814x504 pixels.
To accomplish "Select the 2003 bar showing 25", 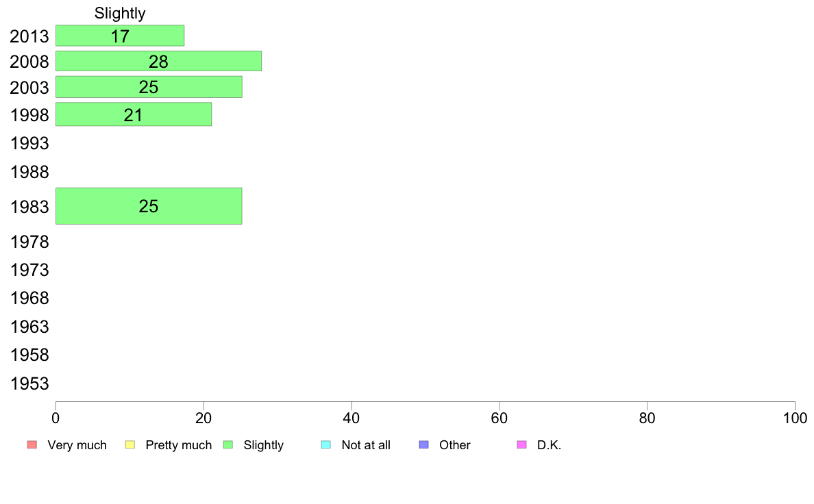I will click(x=149, y=87).
